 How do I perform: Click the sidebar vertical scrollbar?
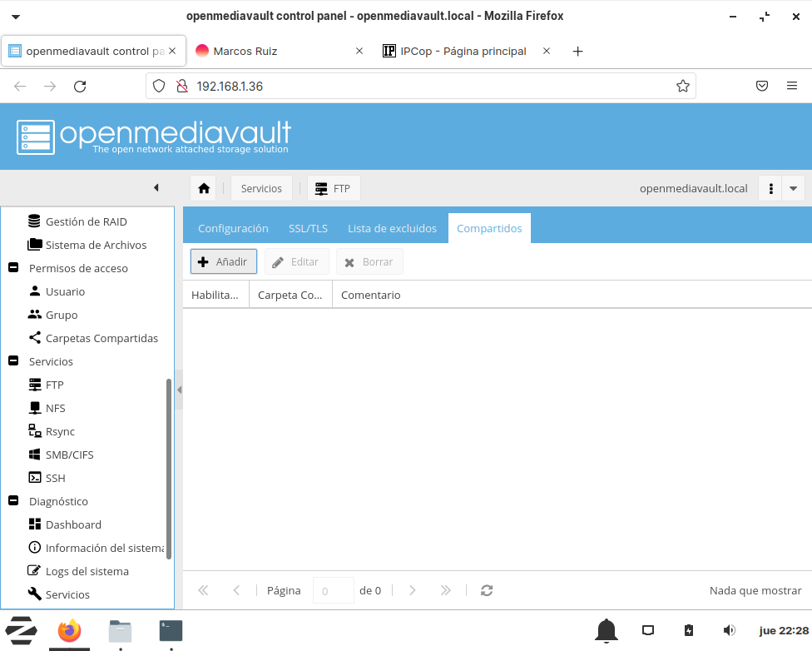[169, 466]
